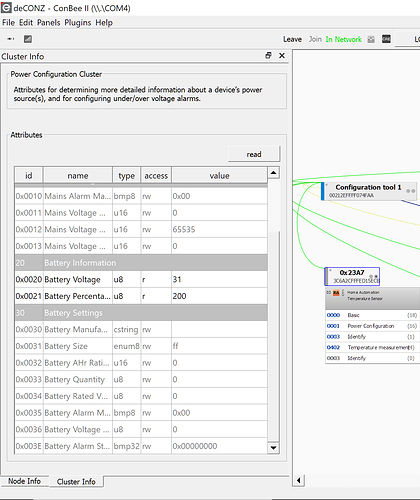Image resolution: width=420 pixels, height=500 pixels.
Task: Click the gray network icon after In Network
Action: click(x=371, y=39)
